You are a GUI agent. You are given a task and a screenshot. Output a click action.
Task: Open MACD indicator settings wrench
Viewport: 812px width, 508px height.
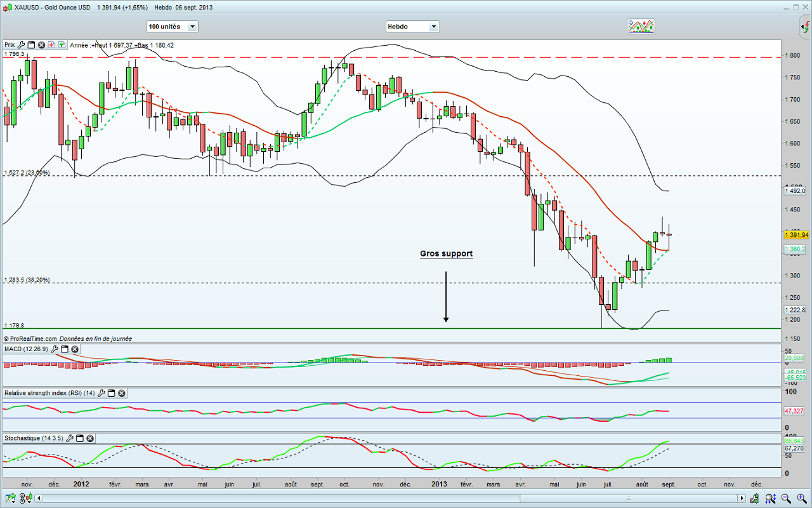(55, 349)
